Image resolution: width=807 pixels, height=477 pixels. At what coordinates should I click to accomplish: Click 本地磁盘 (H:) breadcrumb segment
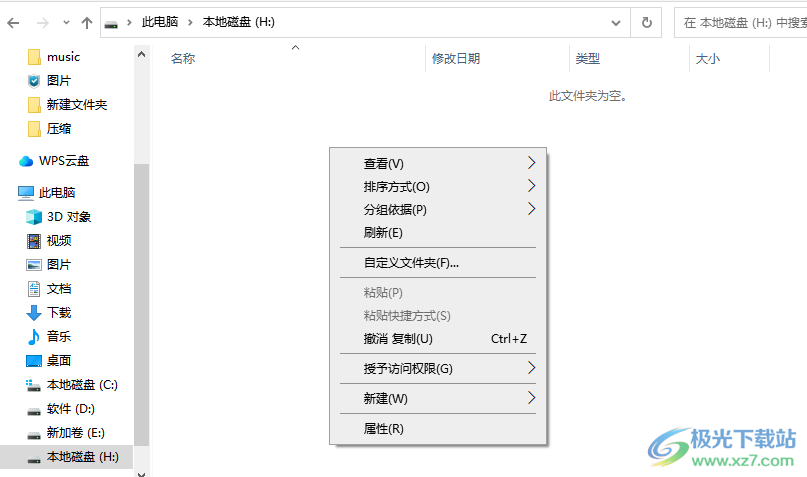(x=239, y=22)
